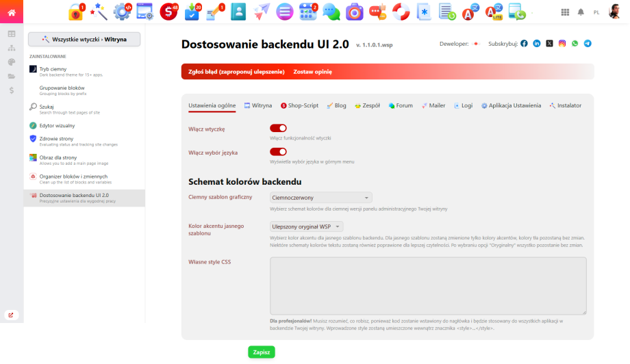Open the Ciemny szablon graficzny dropdown
This screenshot has width=630, height=364.
click(x=320, y=198)
